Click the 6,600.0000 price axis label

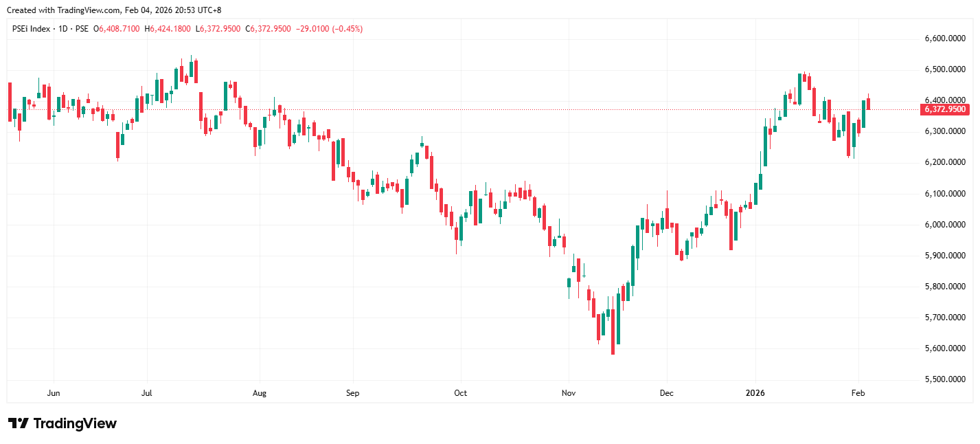[x=946, y=38]
